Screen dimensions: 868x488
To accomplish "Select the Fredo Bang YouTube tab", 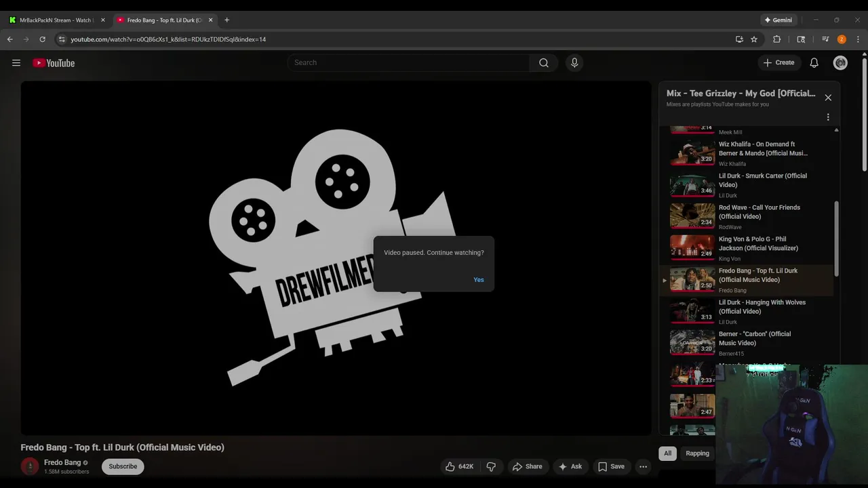I will point(165,20).
